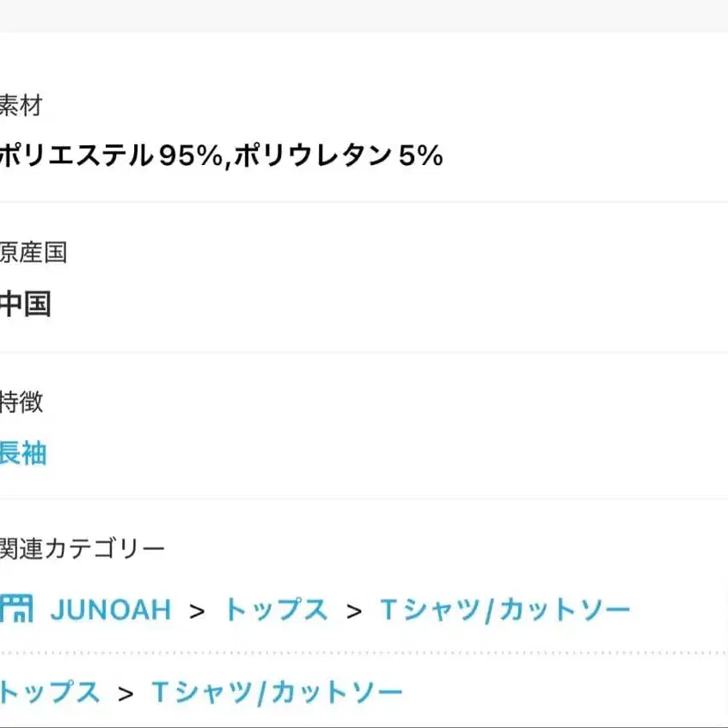Screen dimensions: 728x728
Task: Click the ポリウレタン 5% material text
Action: click(337, 156)
